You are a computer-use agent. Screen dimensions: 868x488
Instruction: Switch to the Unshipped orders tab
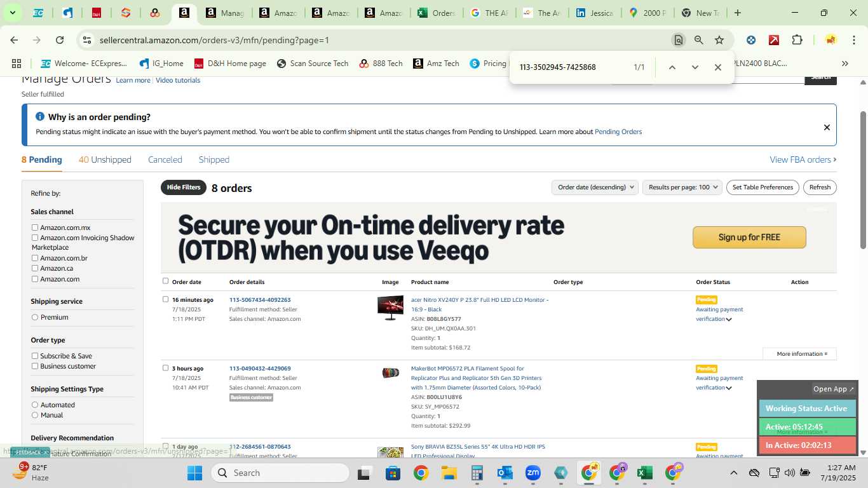tap(105, 159)
